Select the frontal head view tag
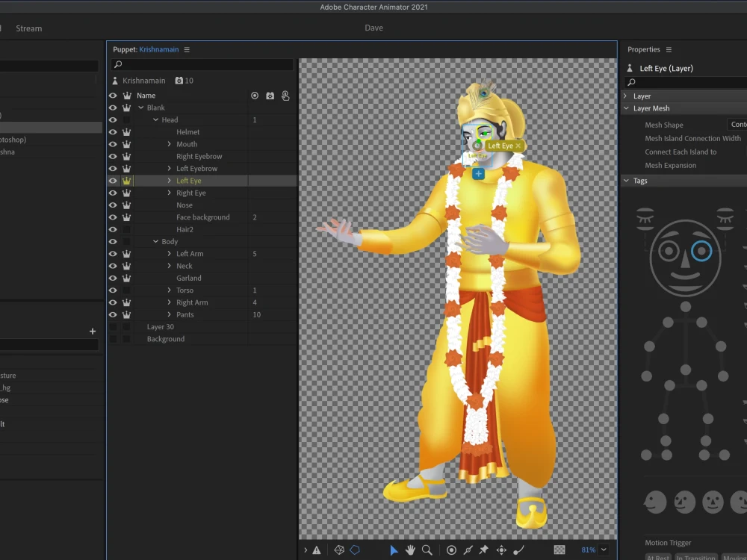 point(713,502)
